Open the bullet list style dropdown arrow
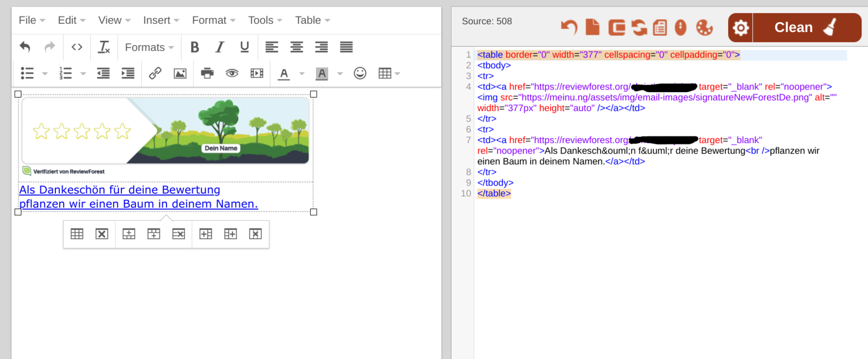 point(45,73)
